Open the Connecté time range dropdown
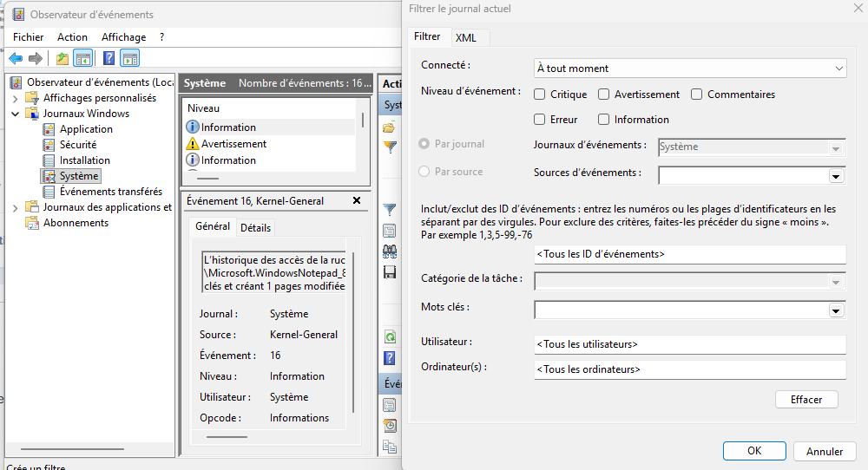This screenshot has height=470, width=868. point(690,69)
